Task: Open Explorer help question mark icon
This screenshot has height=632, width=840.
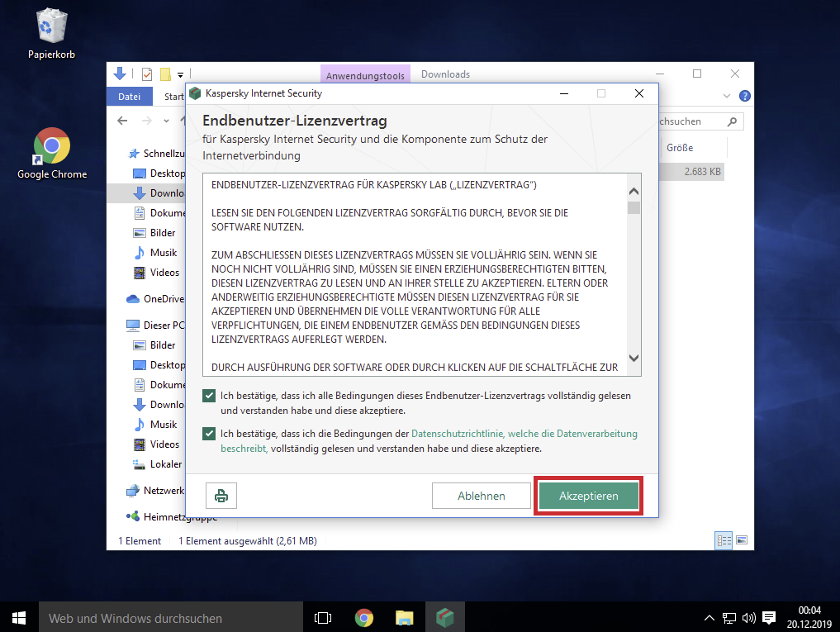Action: click(745, 96)
